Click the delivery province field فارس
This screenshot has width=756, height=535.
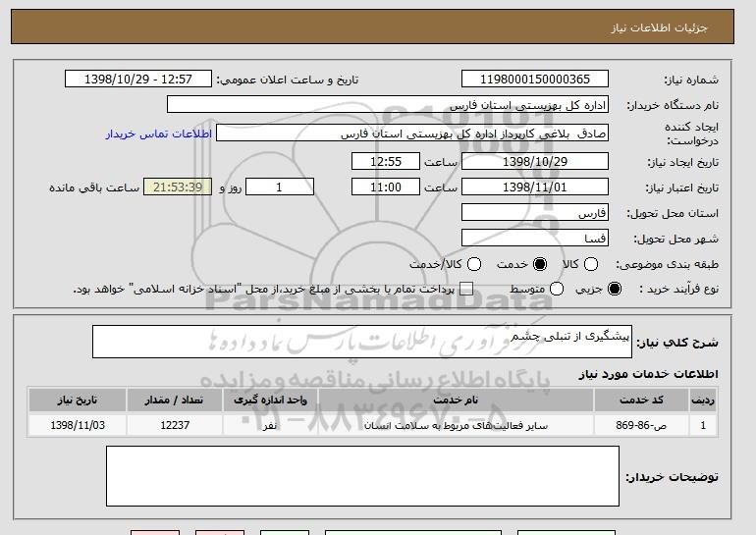(x=535, y=213)
